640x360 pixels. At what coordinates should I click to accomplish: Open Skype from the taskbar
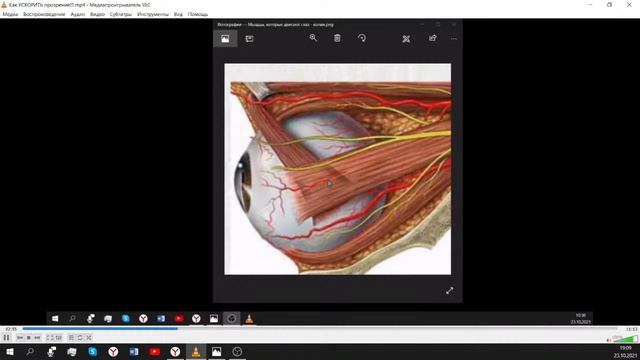pyautogui.click(x=93, y=351)
